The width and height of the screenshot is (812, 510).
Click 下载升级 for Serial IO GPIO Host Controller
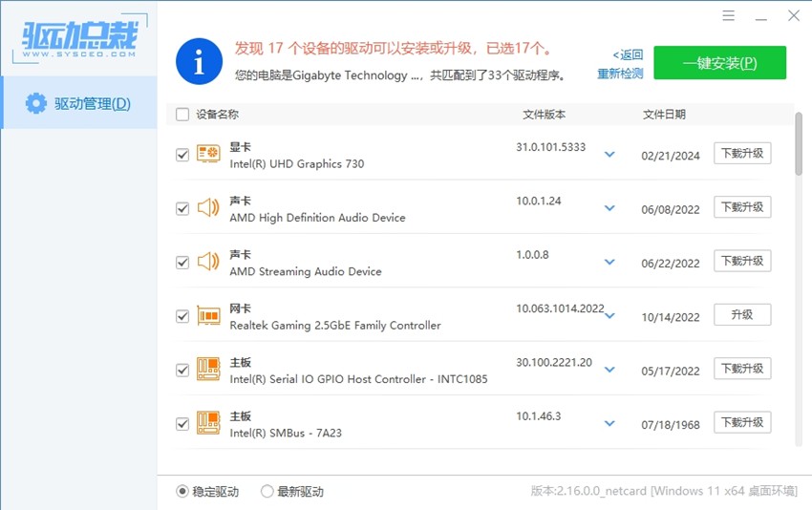[x=742, y=369]
